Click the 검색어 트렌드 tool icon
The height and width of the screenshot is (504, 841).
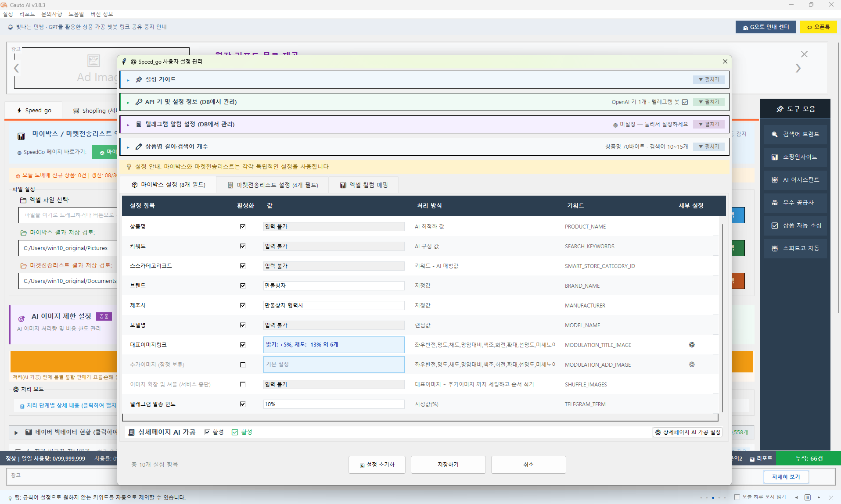click(775, 134)
